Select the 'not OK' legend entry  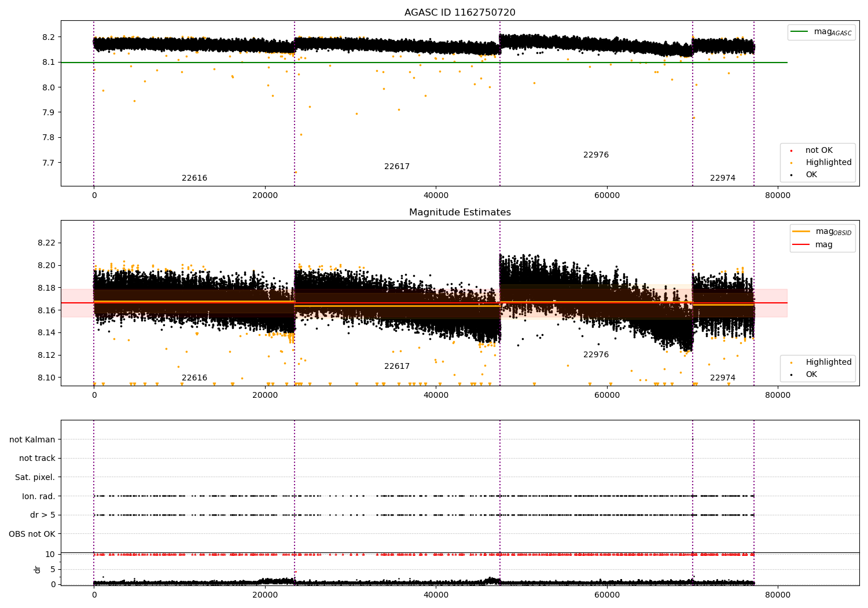pyautogui.click(x=819, y=151)
